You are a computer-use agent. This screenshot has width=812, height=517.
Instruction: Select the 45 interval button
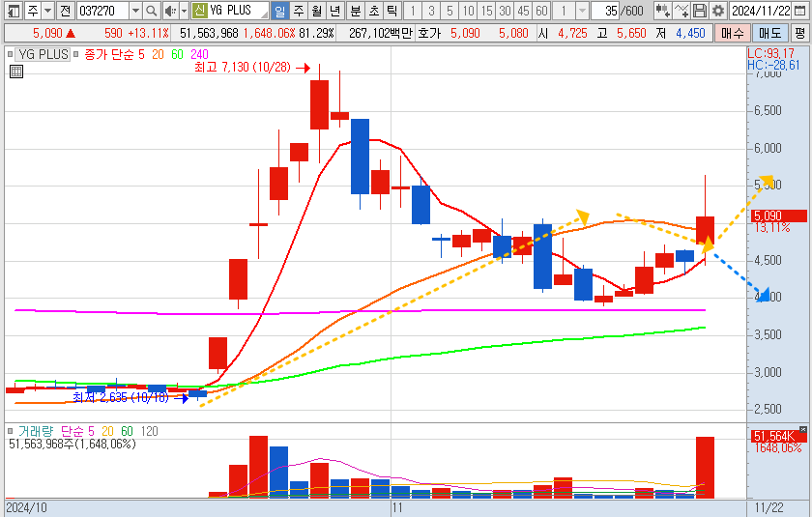click(x=523, y=11)
